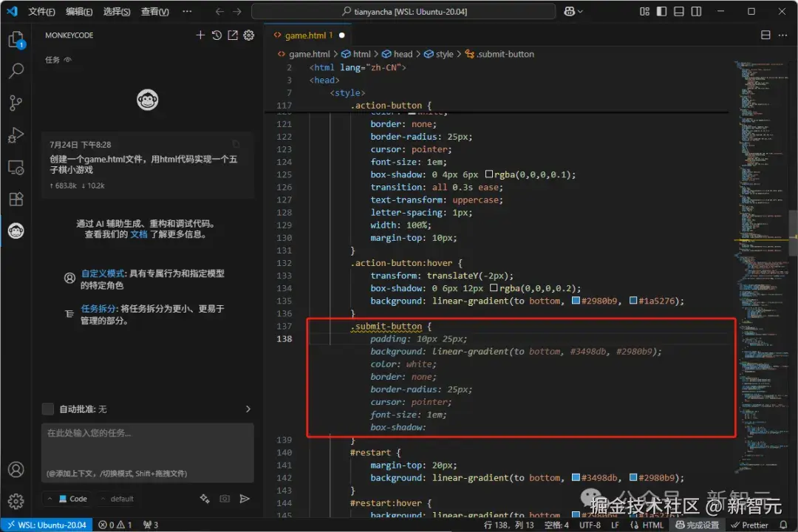Open MonkeyCode settings gear in the panel header
The image size is (798, 532).
point(249,35)
